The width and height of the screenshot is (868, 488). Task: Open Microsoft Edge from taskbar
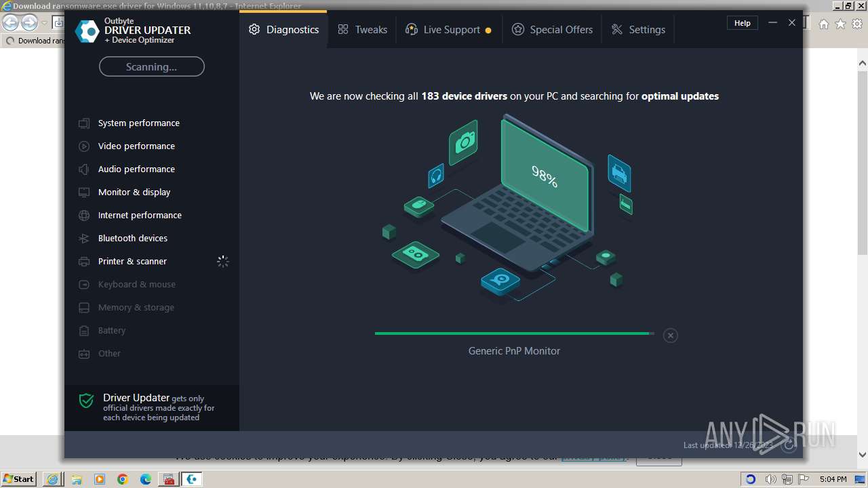(146, 479)
